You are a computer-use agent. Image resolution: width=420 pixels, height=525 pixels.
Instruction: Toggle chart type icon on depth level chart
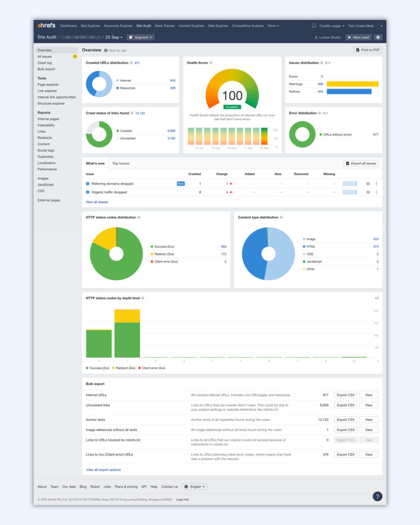(x=377, y=298)
